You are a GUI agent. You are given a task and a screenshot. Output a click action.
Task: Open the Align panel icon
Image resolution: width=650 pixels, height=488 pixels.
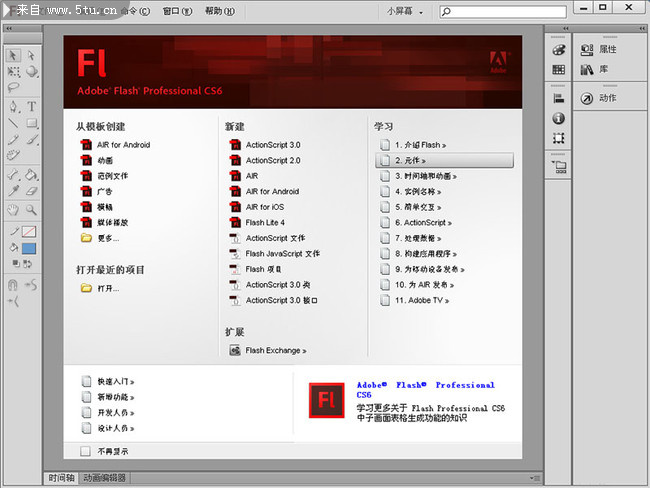point(558,98)
